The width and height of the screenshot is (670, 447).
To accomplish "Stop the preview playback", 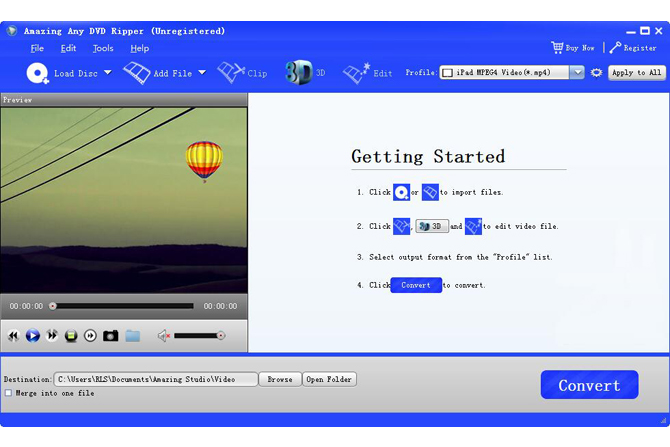I will click(71, 336).
